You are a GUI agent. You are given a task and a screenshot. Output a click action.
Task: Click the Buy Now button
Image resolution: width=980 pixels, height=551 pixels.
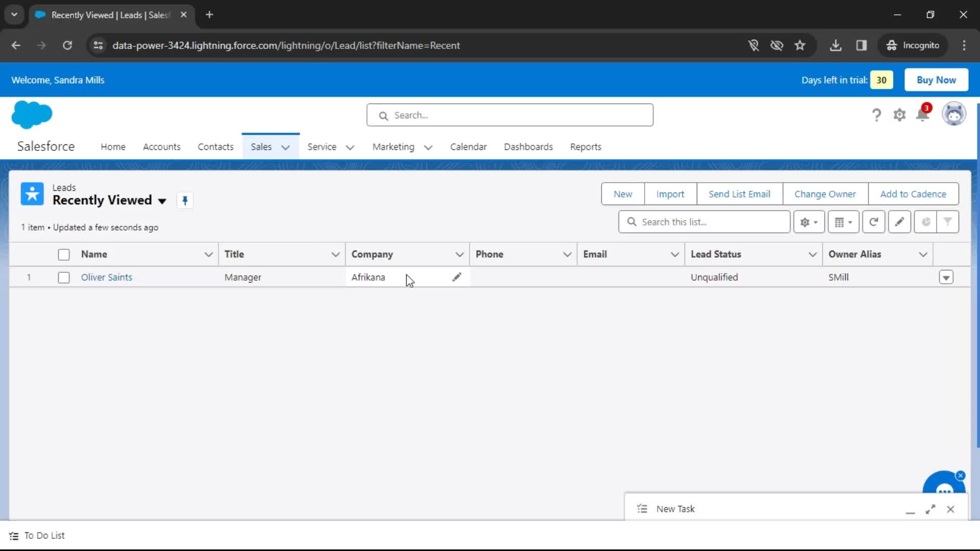pyautogui.click(x=936, y=80)
